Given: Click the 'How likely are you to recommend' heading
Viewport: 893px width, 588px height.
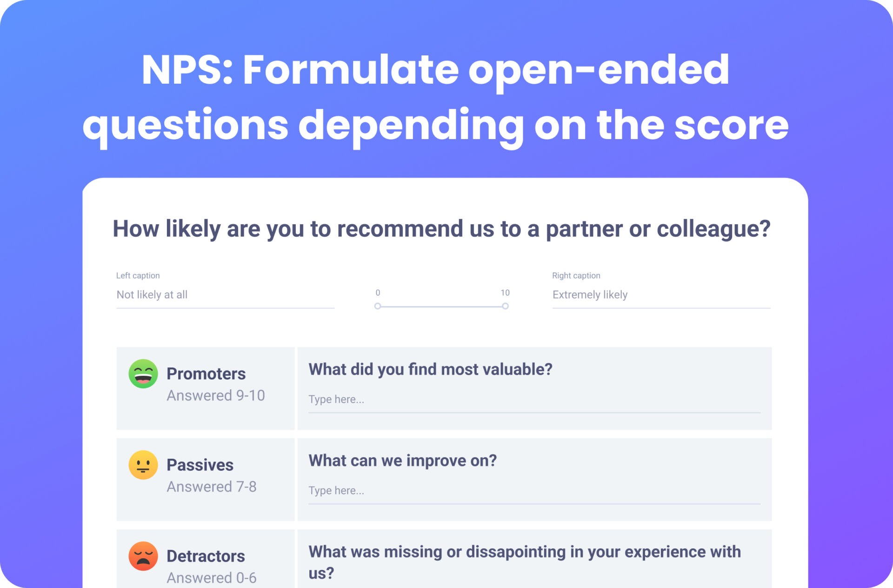Looking at the screenshot, I should [441, 229].
